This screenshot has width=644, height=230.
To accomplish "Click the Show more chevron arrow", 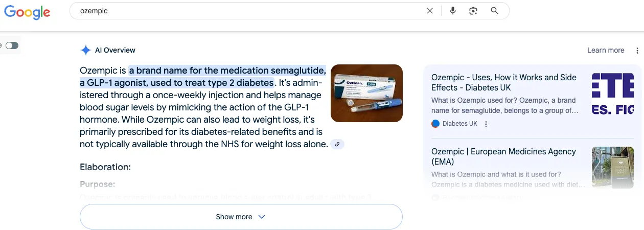I will pyautogui.click(x=262, y=217).
